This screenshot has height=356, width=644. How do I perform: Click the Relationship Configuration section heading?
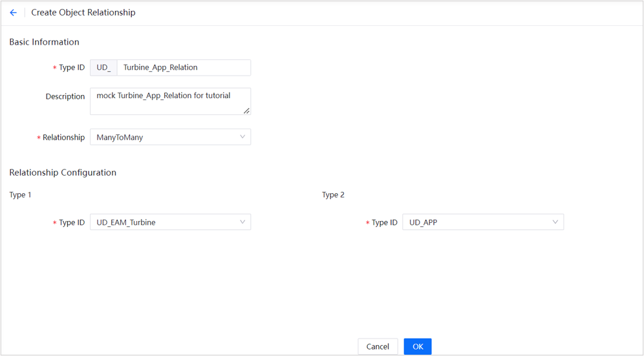click(x=63, y=173)
